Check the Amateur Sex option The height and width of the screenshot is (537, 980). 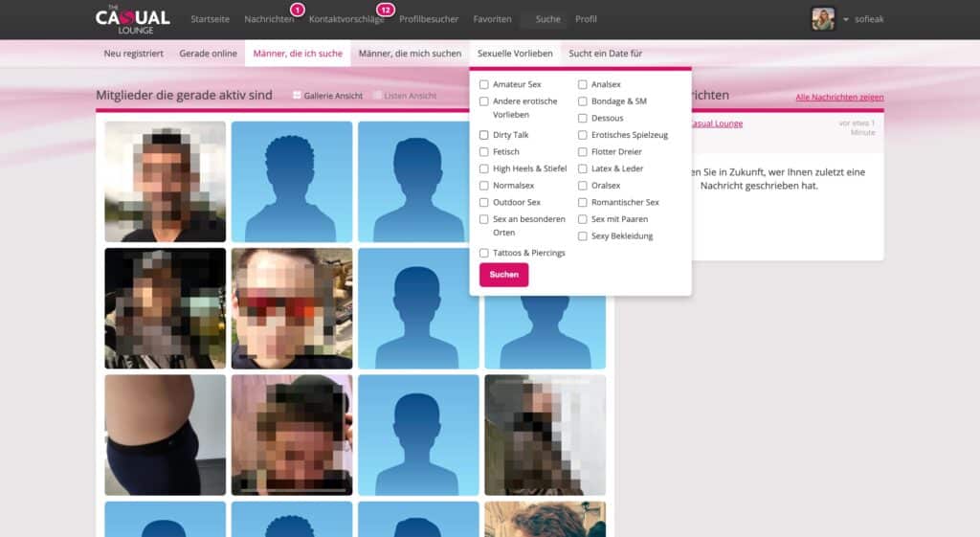click(483, 84)
